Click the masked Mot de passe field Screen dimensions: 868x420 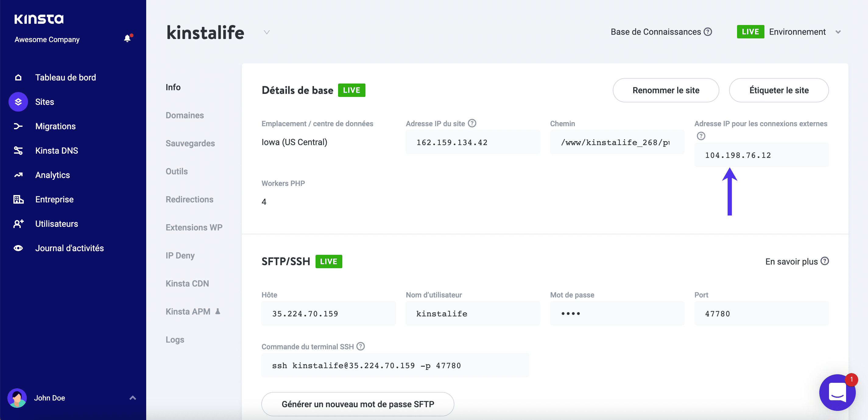tap(617, 314)
